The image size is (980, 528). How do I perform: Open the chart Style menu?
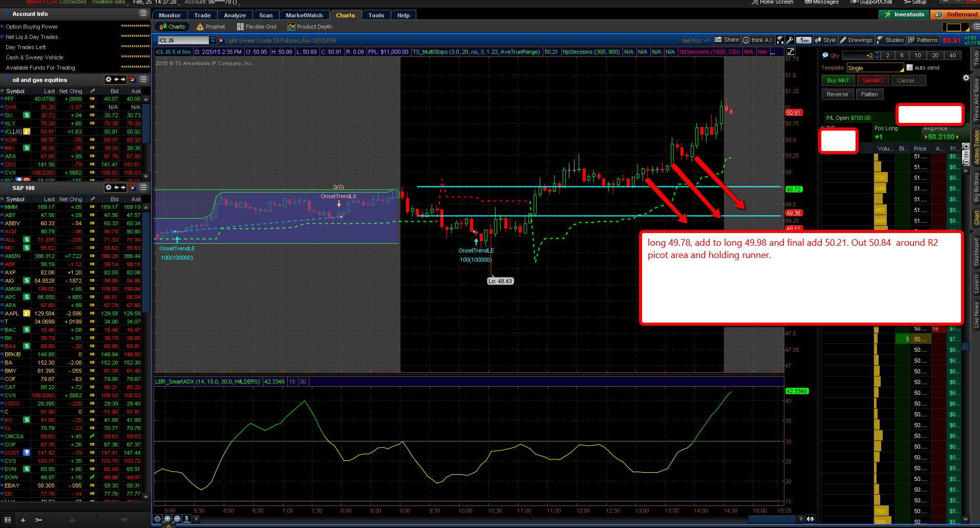pos(825,40)
